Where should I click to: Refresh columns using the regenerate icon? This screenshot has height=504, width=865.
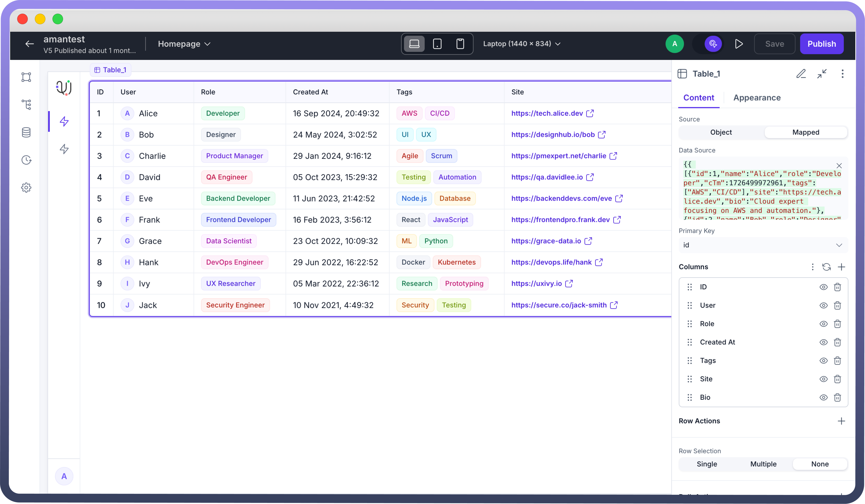(x=826, y=267)
